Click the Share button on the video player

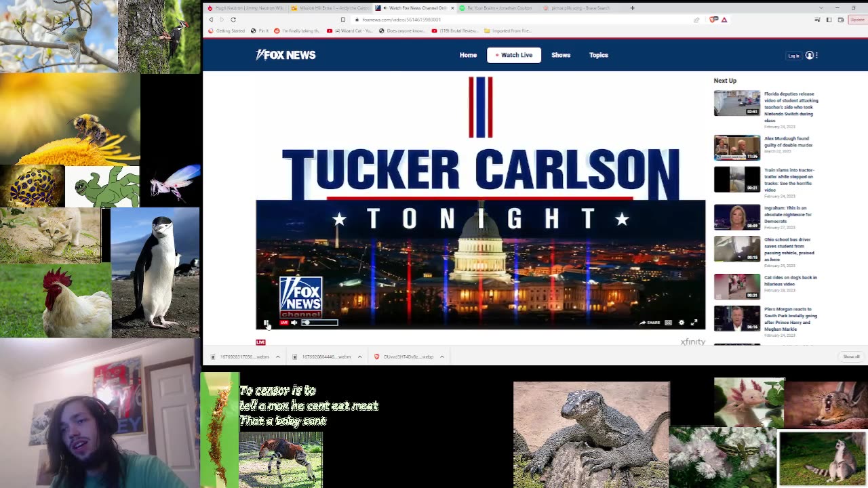point(650,323)
